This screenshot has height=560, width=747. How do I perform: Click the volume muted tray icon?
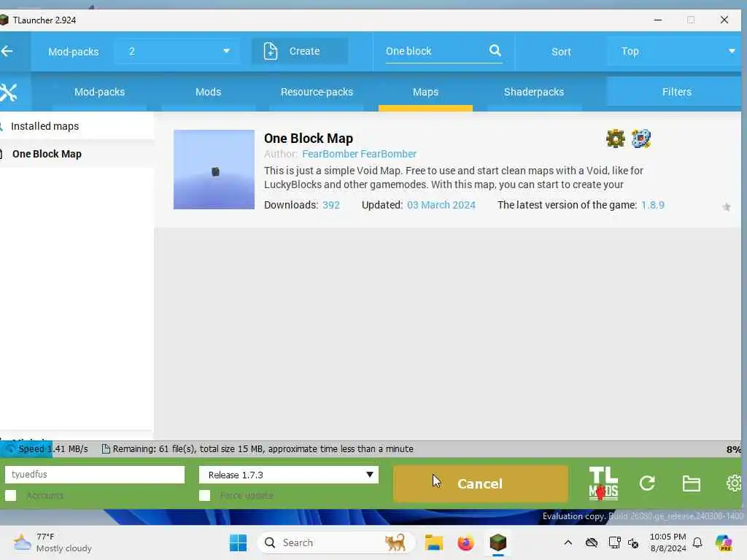point(633,542)
